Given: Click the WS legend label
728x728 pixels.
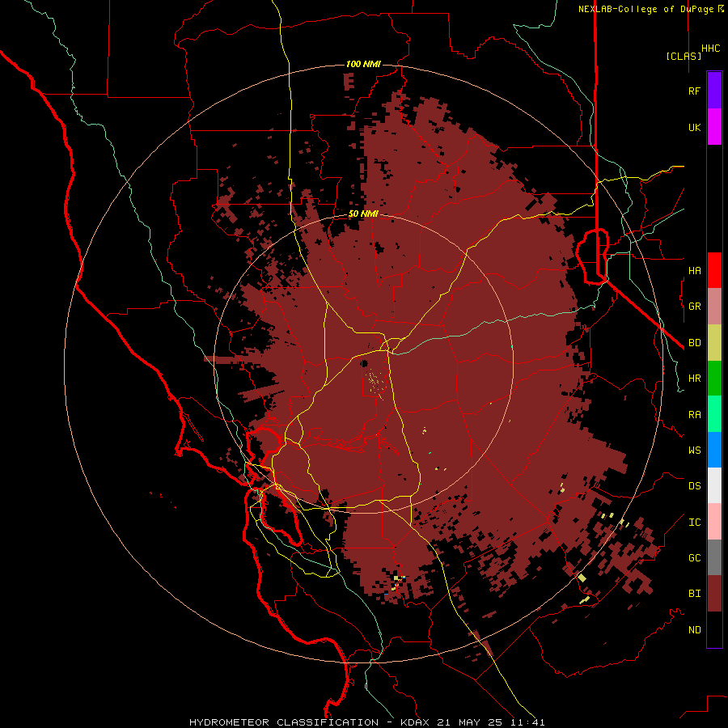Looking at the screenshot, I should (x=694, y=451).
